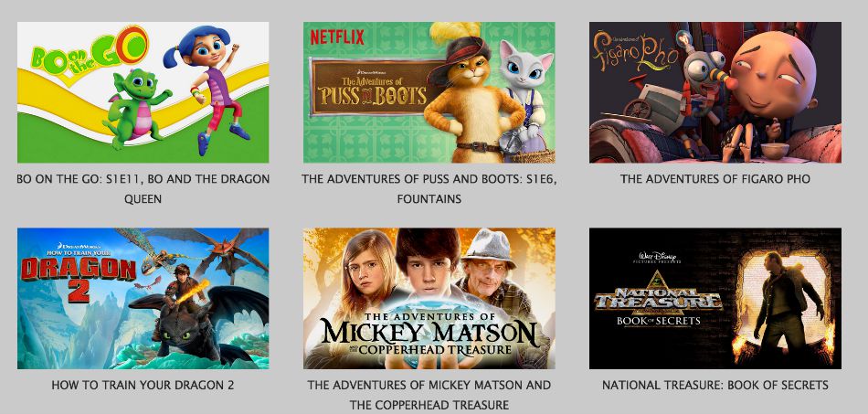Open 'National Treasure: Book of Secrets' title link
This screenshot has width=868, height=414.
(715, 386)
